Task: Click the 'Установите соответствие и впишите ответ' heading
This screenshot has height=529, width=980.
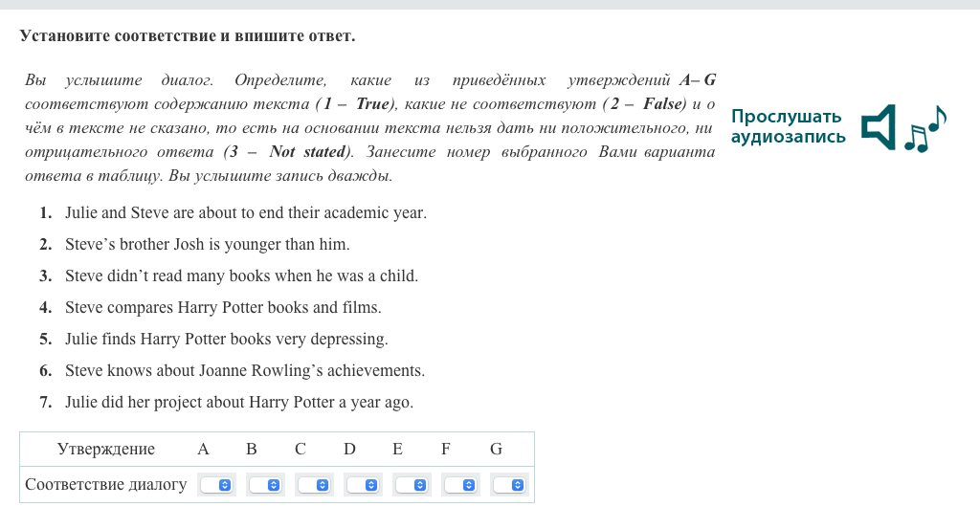Action: (x=188, y=36)
